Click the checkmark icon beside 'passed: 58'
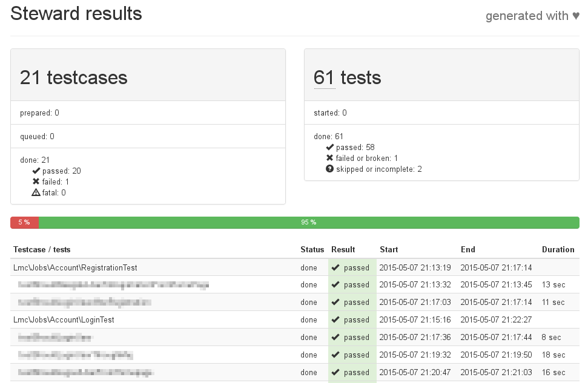Screen dimensions: 588x383 pyautogui.click(x=330, y=147)
